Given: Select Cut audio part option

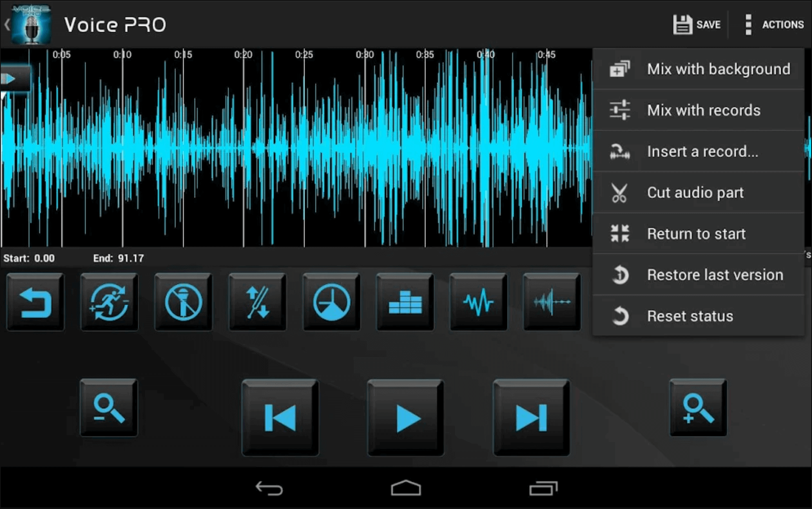Looking at the screenshot, I should pyautogui.click(x=702, y=192).
